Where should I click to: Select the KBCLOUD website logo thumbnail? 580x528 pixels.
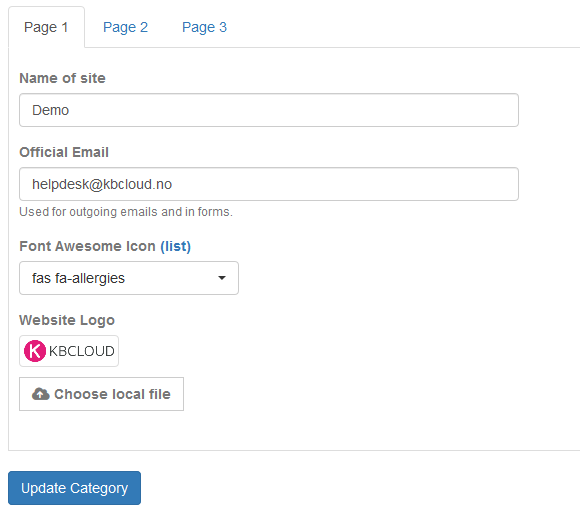click(69, 351)
